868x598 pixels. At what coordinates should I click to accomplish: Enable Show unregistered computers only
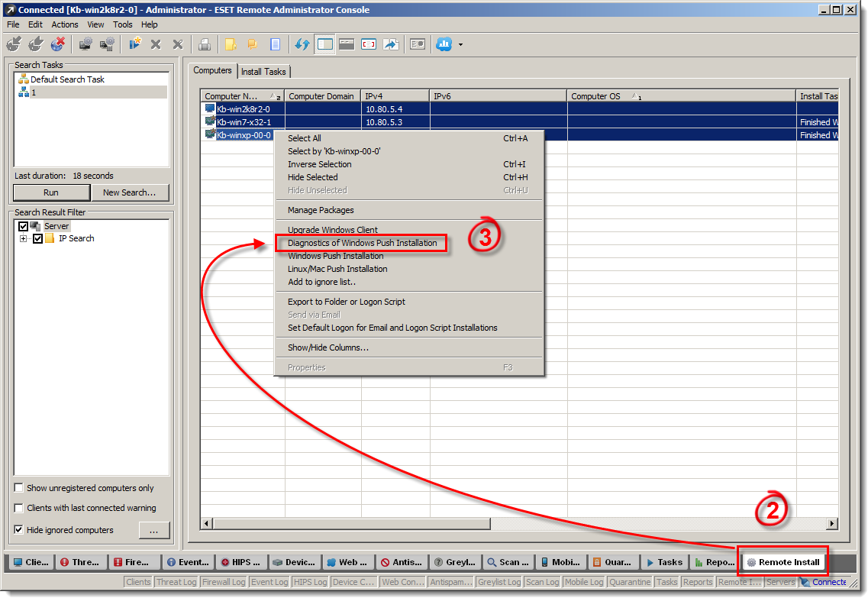[x=19, y=488]
